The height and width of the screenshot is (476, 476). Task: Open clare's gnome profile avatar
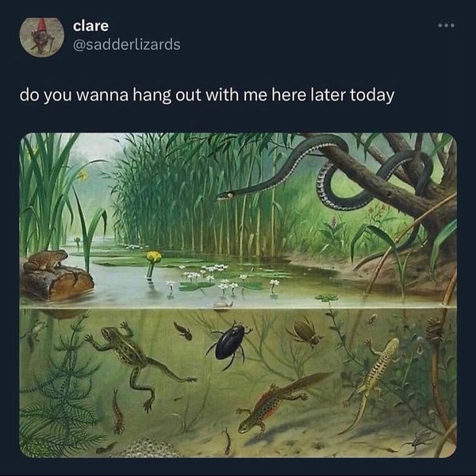[42, 37]
